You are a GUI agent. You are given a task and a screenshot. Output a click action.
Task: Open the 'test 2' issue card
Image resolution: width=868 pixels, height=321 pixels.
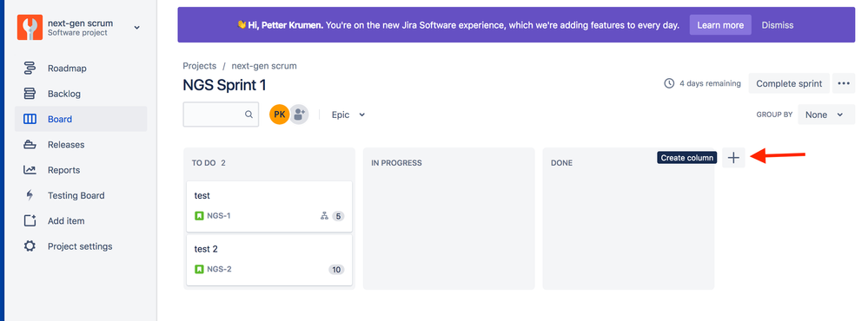(269, 260)
